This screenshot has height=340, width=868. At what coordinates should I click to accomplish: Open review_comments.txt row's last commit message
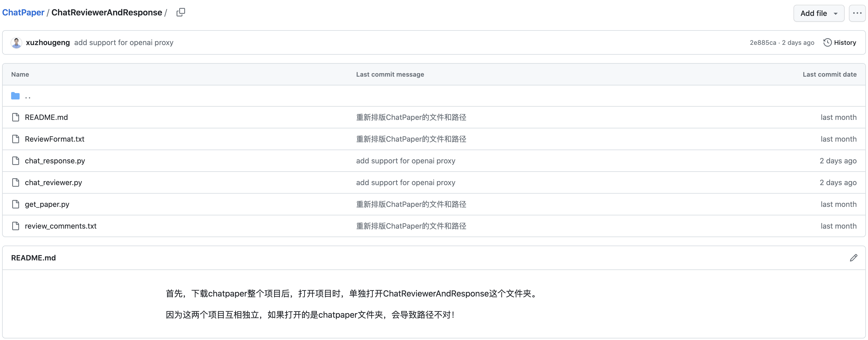coord(411,226)
